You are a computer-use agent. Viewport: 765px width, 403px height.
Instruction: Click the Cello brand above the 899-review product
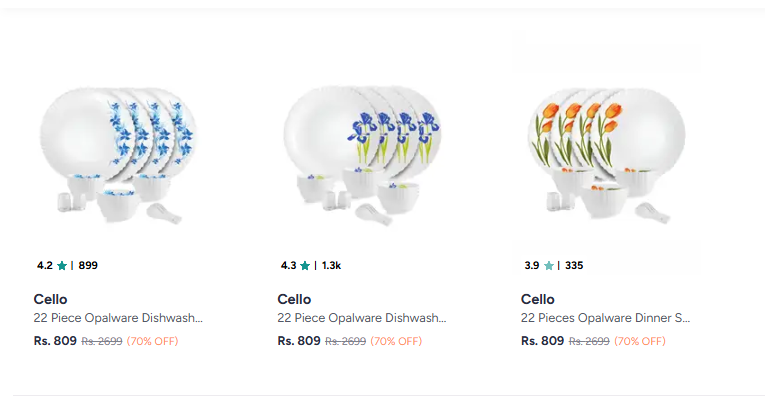[x=50, y=299]
